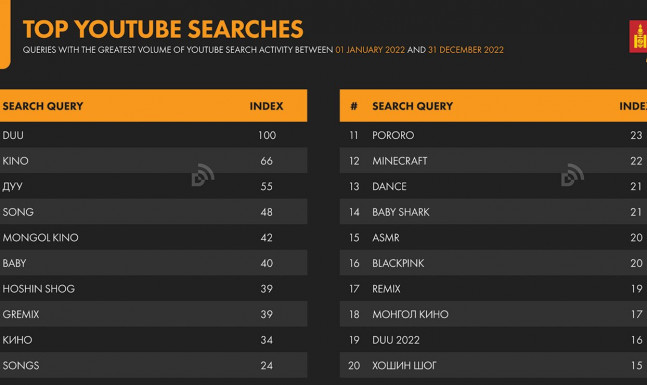The width and height of the screenshot is (647, 385).
Task: Select the 'BLACKPINK' query
Action: [x=398, y=263]
